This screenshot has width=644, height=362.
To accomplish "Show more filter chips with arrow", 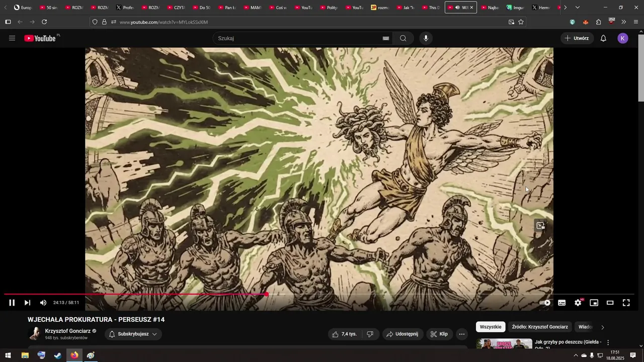I will click(x=603, y=327).
